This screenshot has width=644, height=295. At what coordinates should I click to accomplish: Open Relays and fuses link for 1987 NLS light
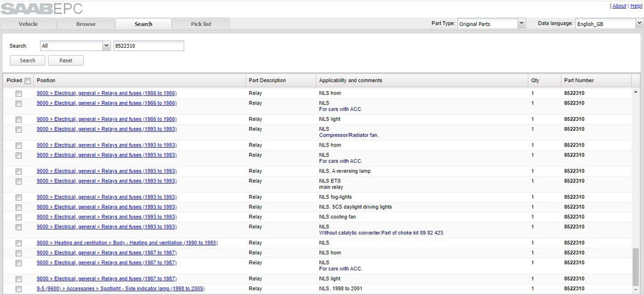(x=107, y=279)
